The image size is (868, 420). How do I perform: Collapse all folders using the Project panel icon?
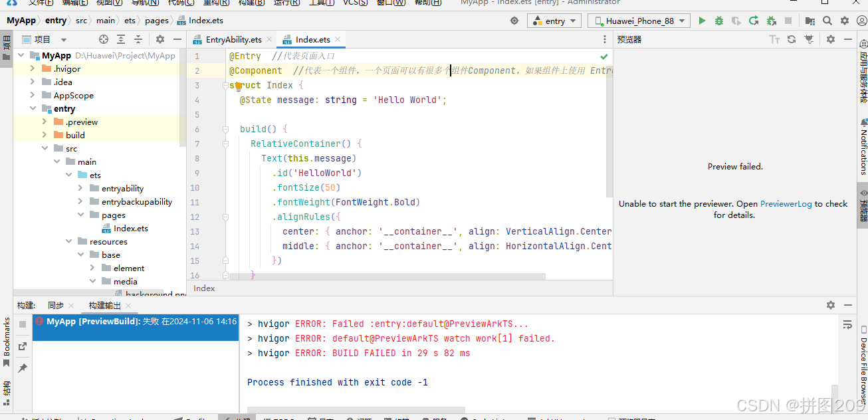pos(139,39)
